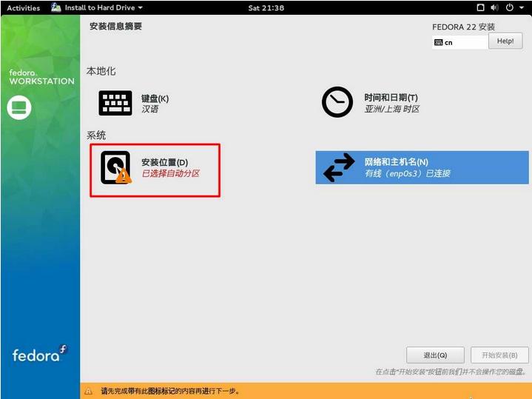Screen dimensions: 532x399
Task: Click the power icon in the top bar
Action: point(510,7)
